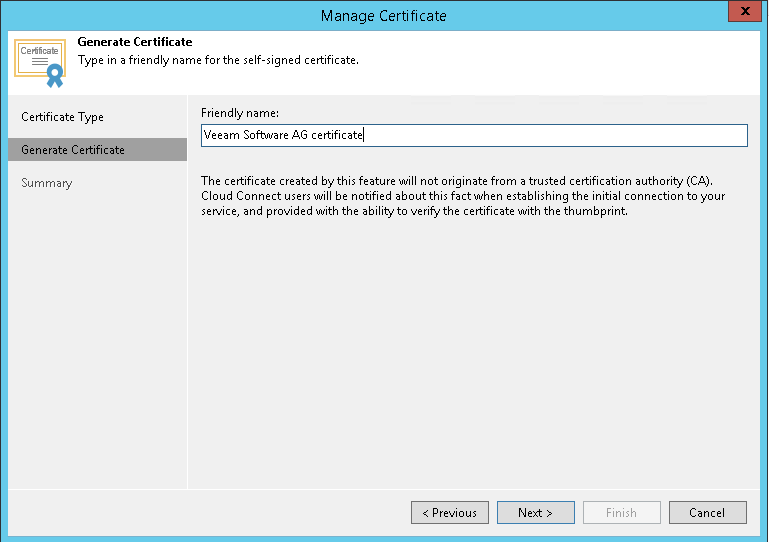
Task: Go to the Certificate Type step
Action: pyautogui.click(x=63, y=117)
